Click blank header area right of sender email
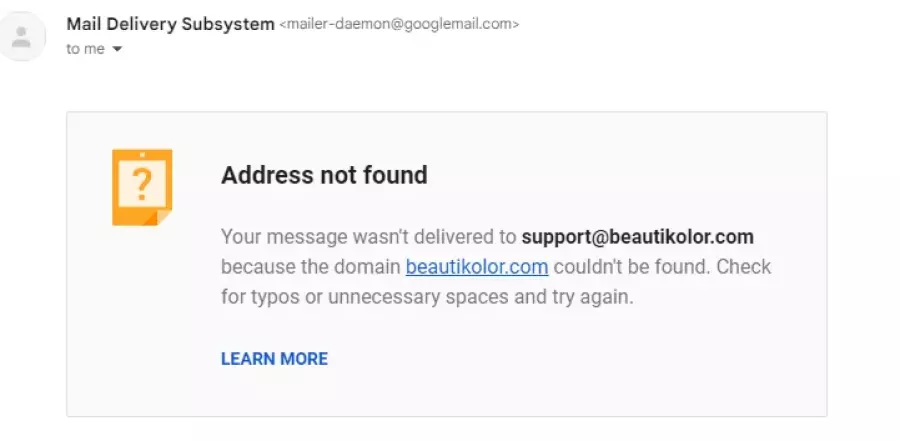The height and width of the screenshot is (441, 900). coord(706,24)
